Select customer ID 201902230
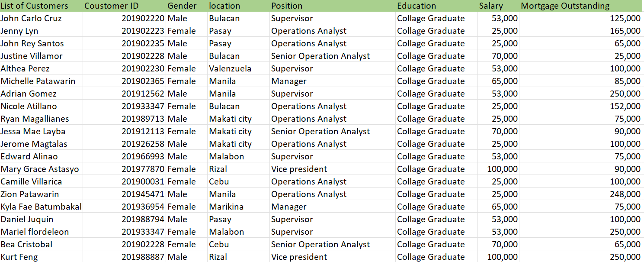Screen dimensions: 644x262 point(124,68)
